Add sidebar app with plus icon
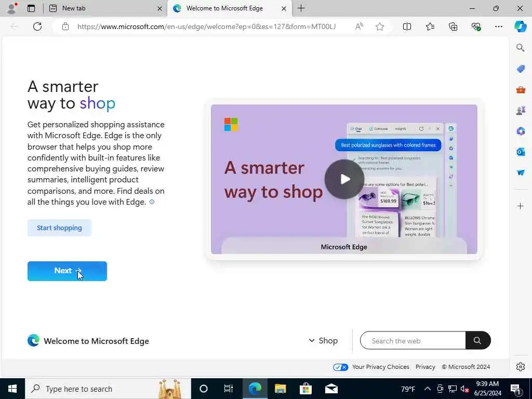The image size is (532, 399). pos(520,206)
